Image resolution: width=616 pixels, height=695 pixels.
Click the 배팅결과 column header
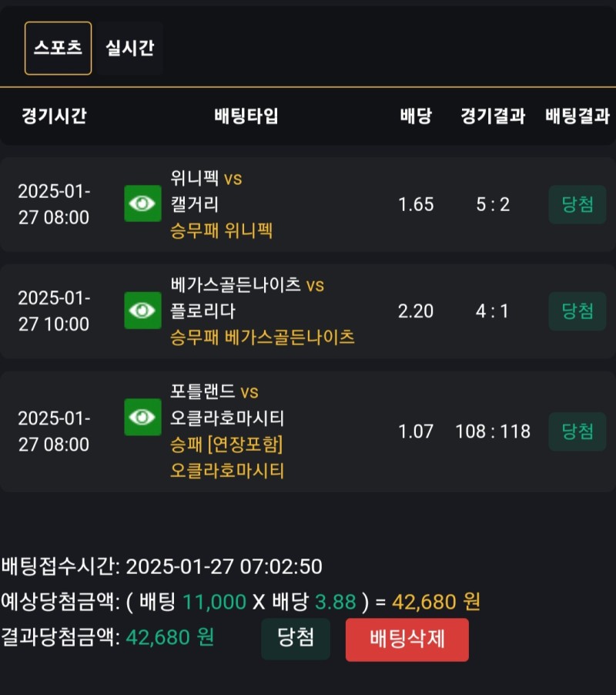tap(577, 116)
